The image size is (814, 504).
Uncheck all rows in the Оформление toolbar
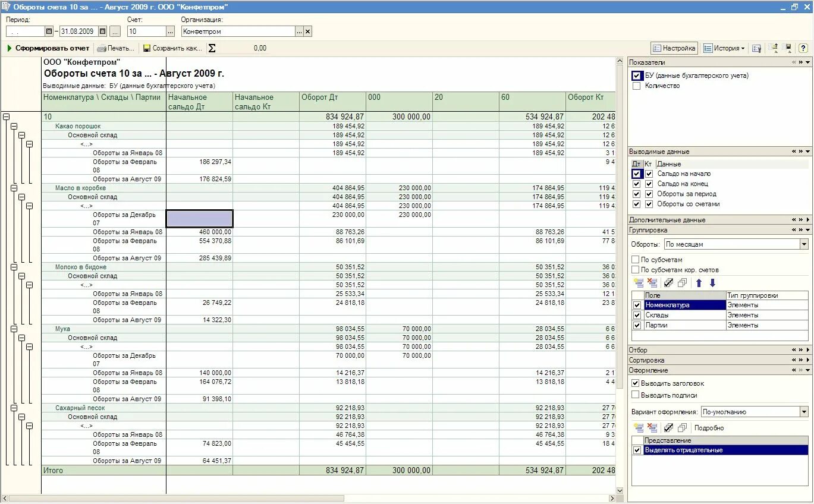(682, 428)
